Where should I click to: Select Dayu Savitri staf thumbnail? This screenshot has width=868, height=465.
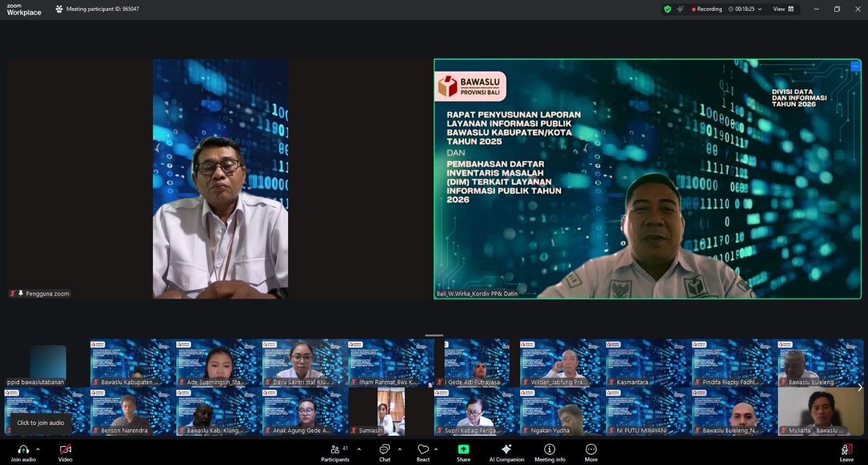(305, 363)
